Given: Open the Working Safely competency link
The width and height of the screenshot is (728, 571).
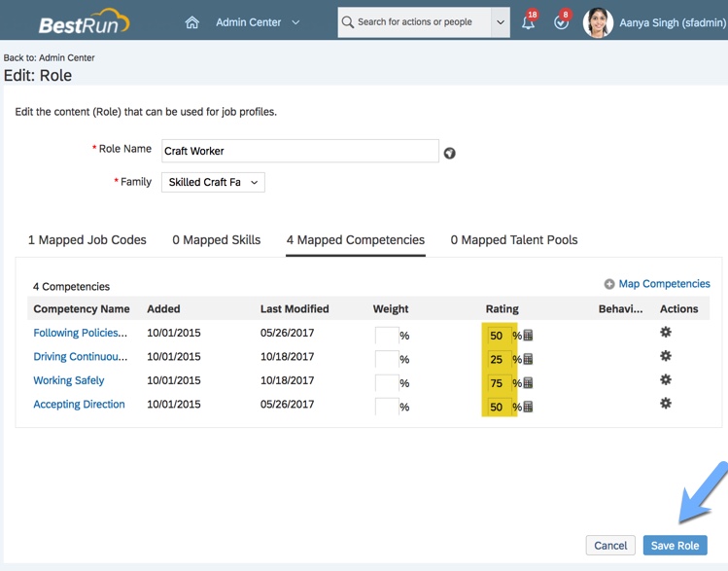Looking at the screenshot, I should [69, 380].
